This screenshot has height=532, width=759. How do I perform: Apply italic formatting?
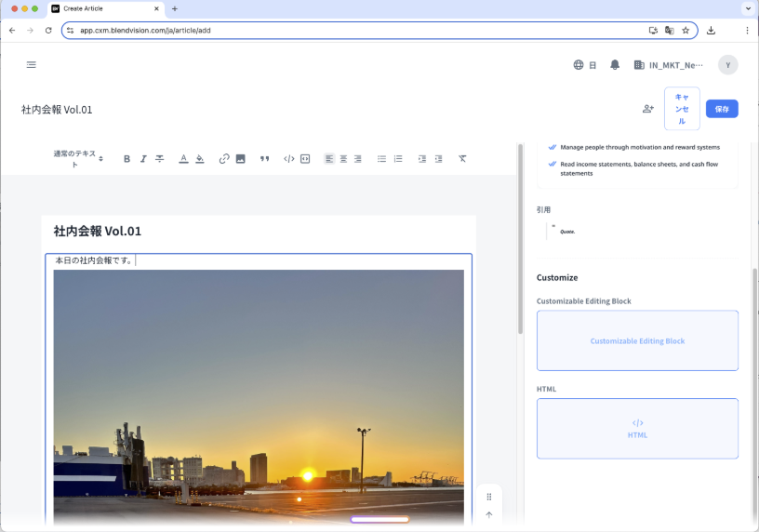143,159
